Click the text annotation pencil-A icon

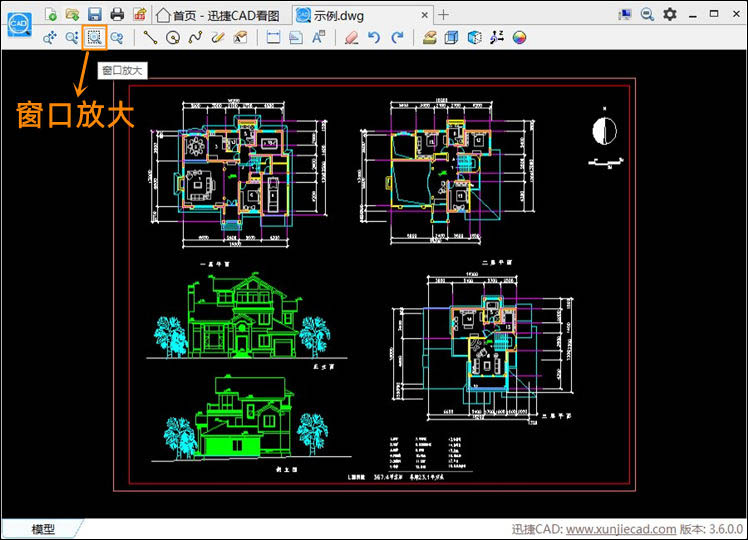[240, 38]
